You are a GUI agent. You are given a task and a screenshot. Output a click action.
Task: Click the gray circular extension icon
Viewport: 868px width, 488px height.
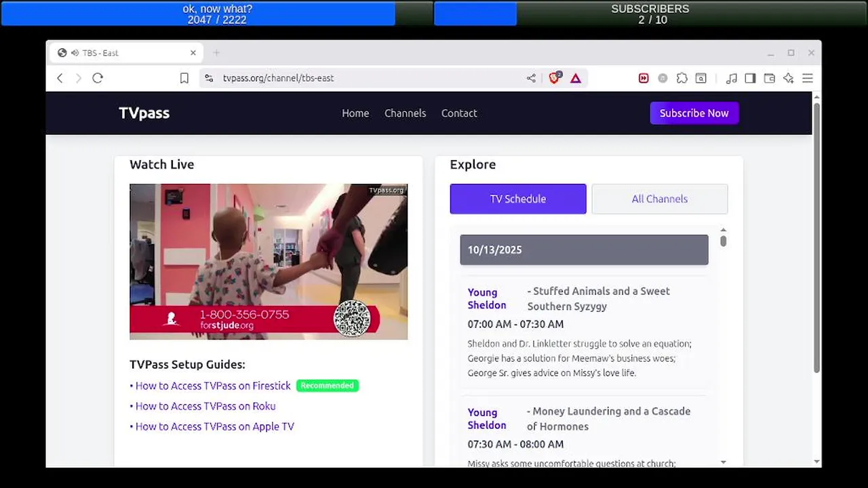click(663, 78)
